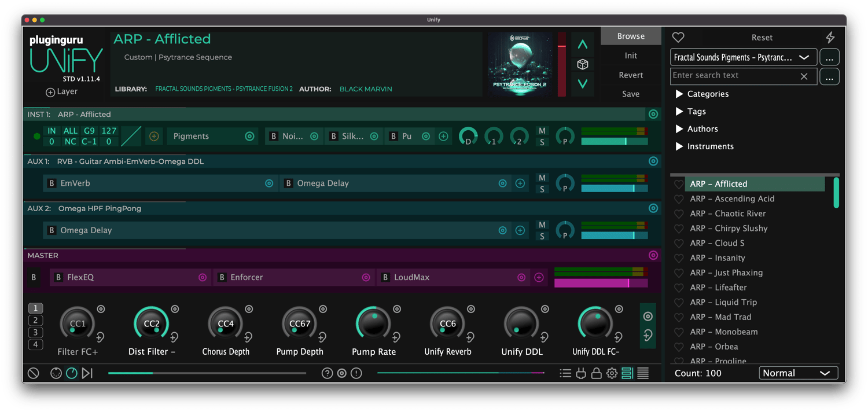
Task: Click the ear MIDI-learn icon beside CC1 knob
Action: point(100,337)
